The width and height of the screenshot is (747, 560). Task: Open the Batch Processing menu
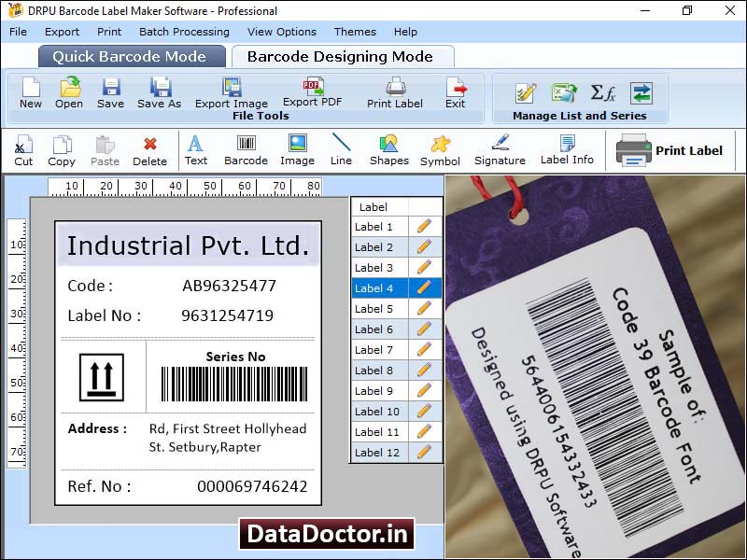[x=184, y=32]
